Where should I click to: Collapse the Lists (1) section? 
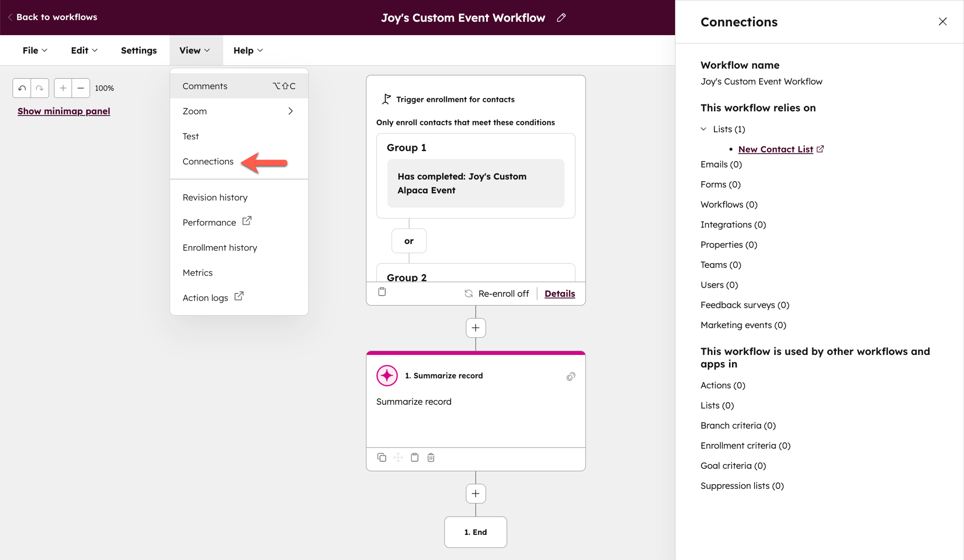[704, 129]
